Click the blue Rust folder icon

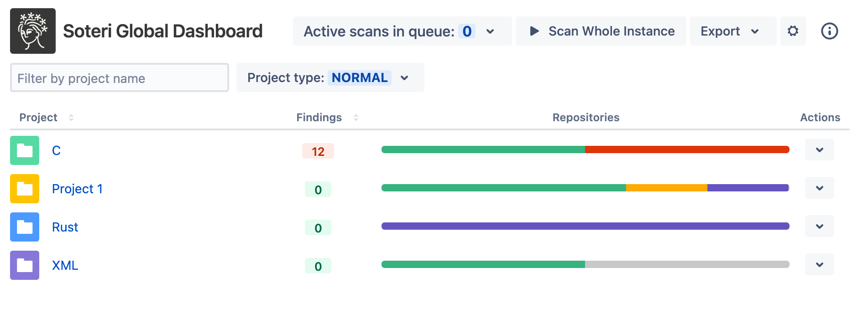click(25, 227)
